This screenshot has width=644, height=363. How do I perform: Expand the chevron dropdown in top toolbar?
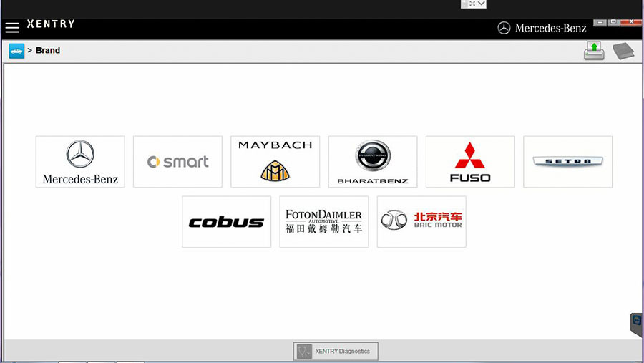click(482, 4)
